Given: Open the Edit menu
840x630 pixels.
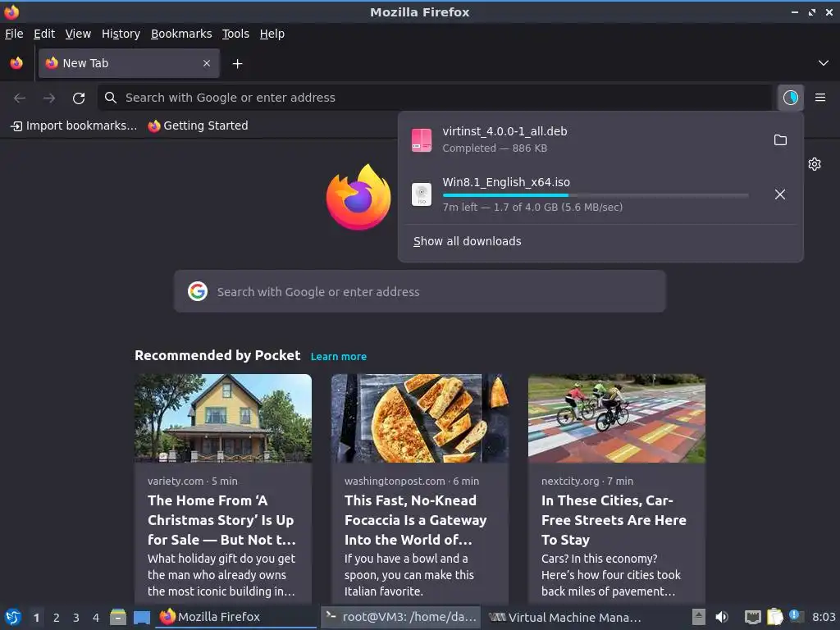Looking at the screenshot, I should click(44, 34).
